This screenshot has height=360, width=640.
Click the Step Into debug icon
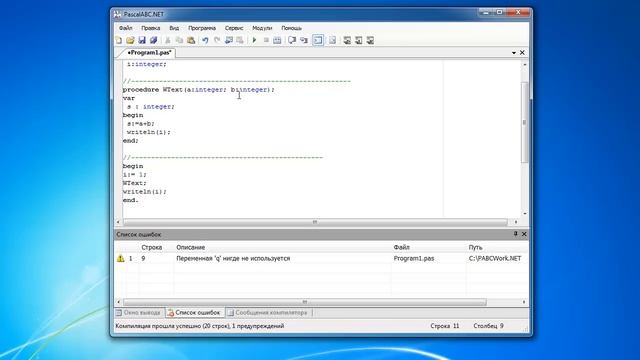pyautogui.click(x=304, y=40)
